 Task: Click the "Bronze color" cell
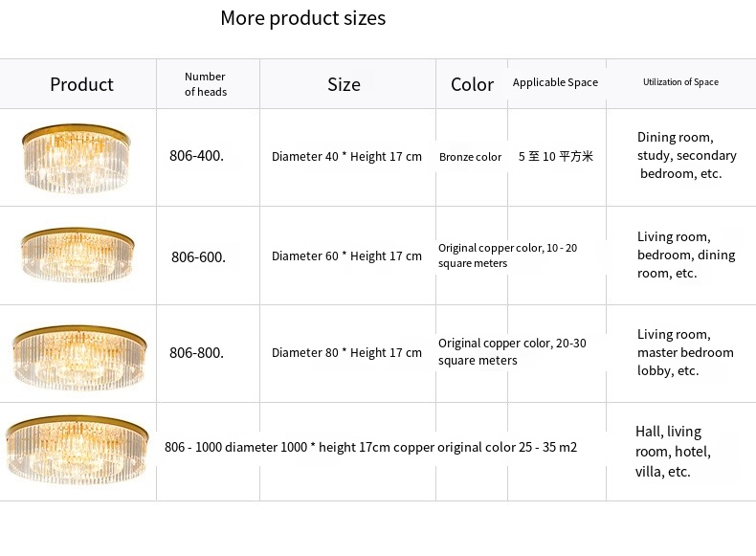[470, 157]
